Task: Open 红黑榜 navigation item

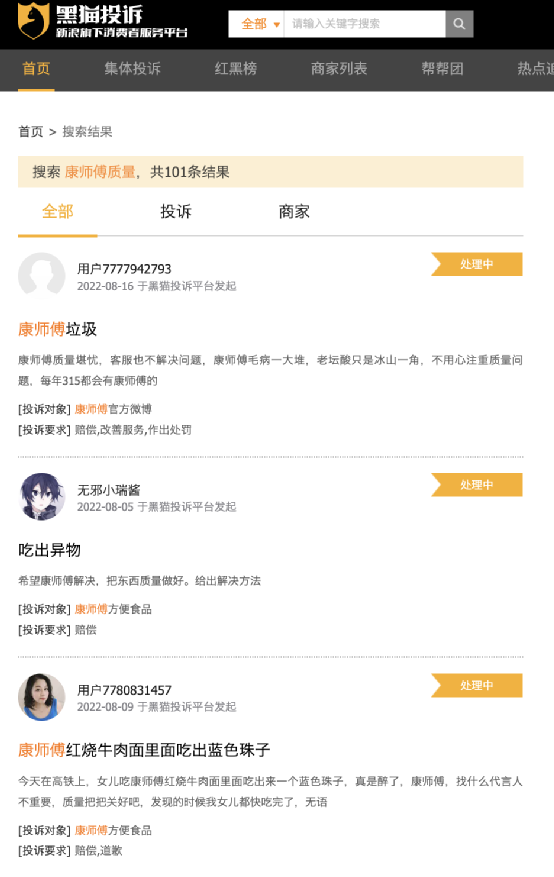Action: pyautogui.click(x=236, y=69)
